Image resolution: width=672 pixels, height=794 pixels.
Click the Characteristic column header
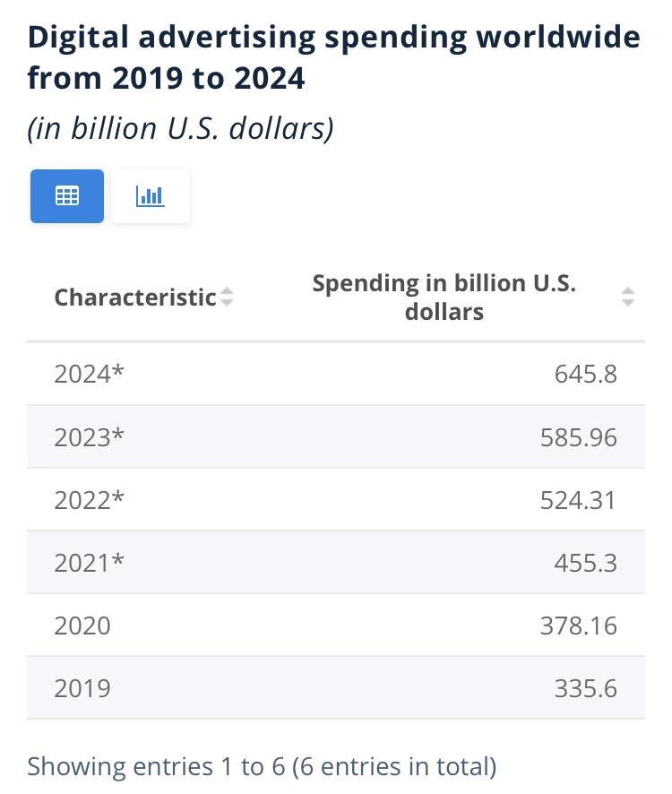pos(135,298)
